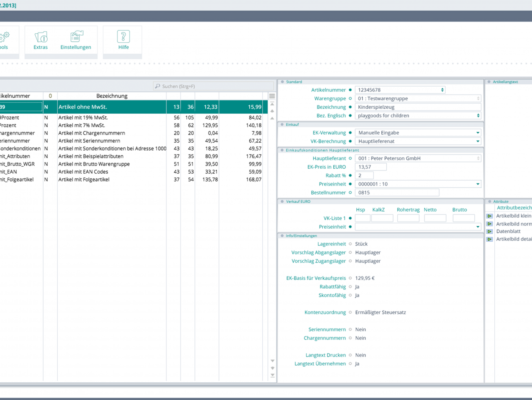Click the VK-Liste 1 Rohertrag field
The width and height of the screenshot is (532, 400).
[x=408, y=218]
